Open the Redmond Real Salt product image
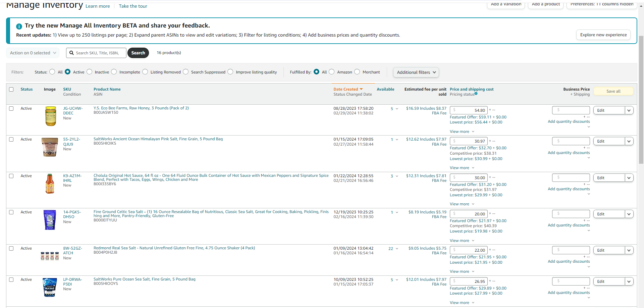 (x=50, y=256)
